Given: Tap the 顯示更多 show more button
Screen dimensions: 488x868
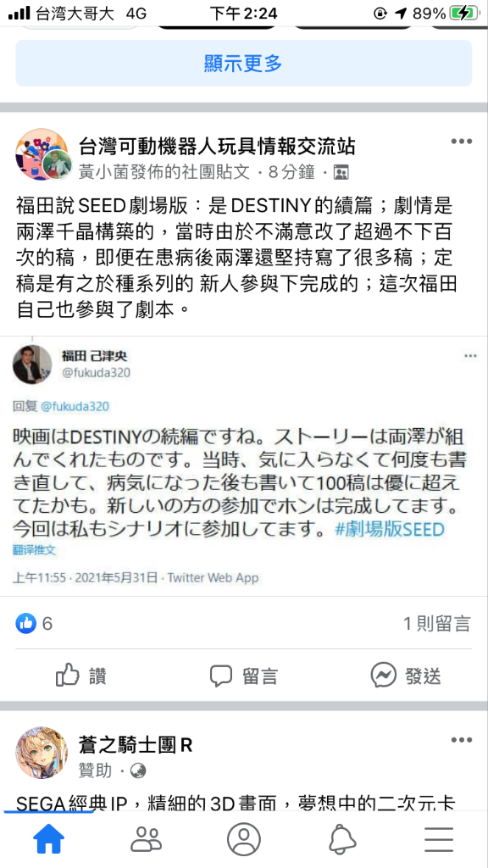Looking at the screenshot, I should [x=243, y=63].
